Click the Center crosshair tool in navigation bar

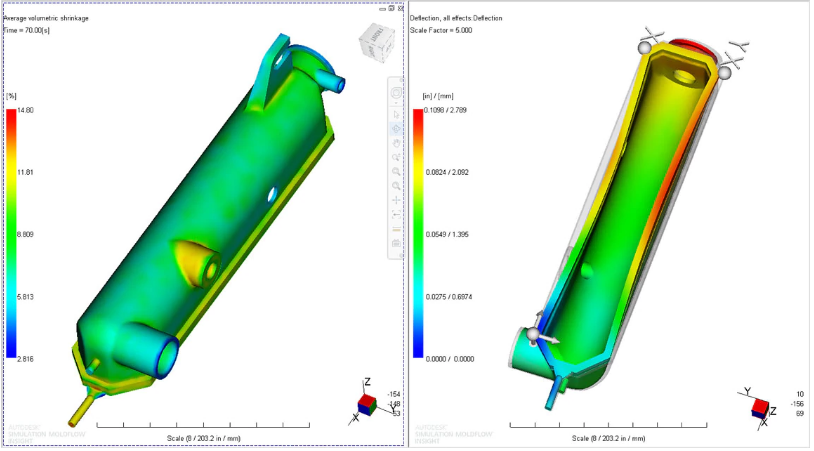click(x=395, y=200)
